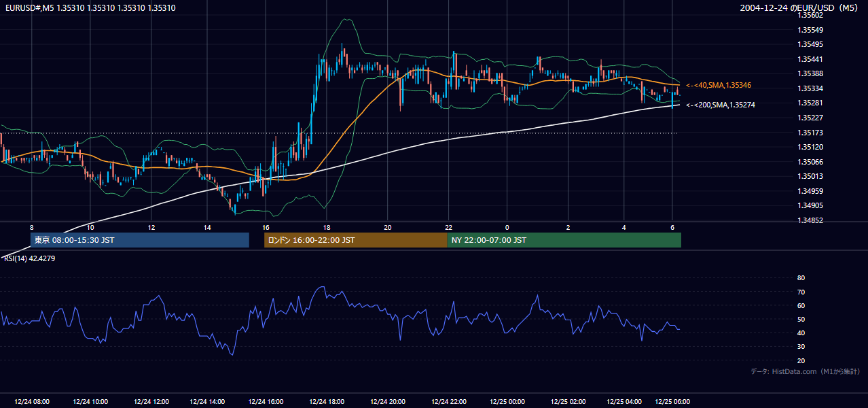Click hour tick 2 under price chart
Screen dimensions: 868x408
tap(568, 227)
